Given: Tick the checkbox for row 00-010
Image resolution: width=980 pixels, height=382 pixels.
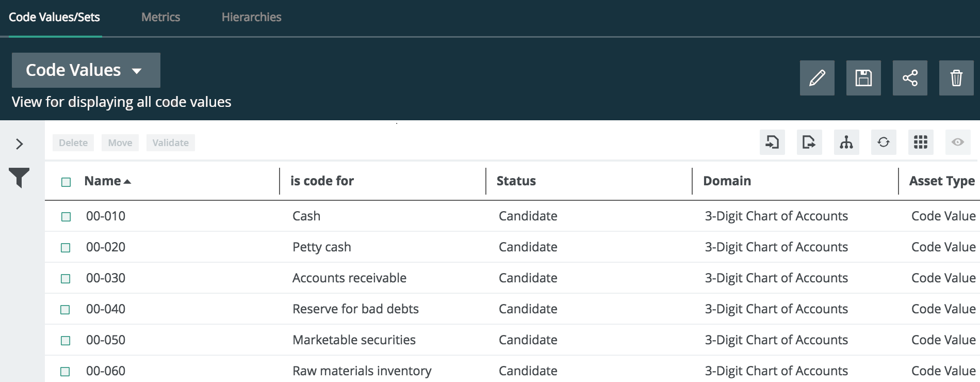Looking at the screenshot, I should (66, 216).
